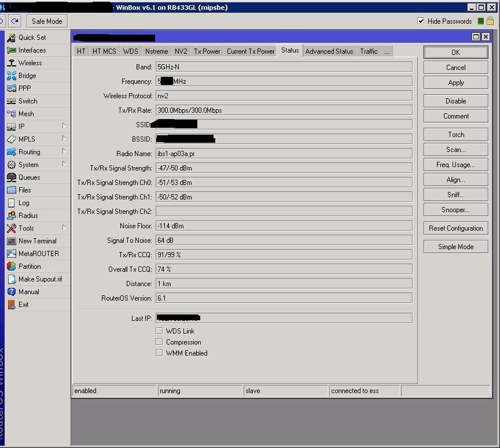This screenshot has height=448, width=500.
Task: Open the MetaROUTER icon
Action: pyautogui.click(x=12, y=254)
